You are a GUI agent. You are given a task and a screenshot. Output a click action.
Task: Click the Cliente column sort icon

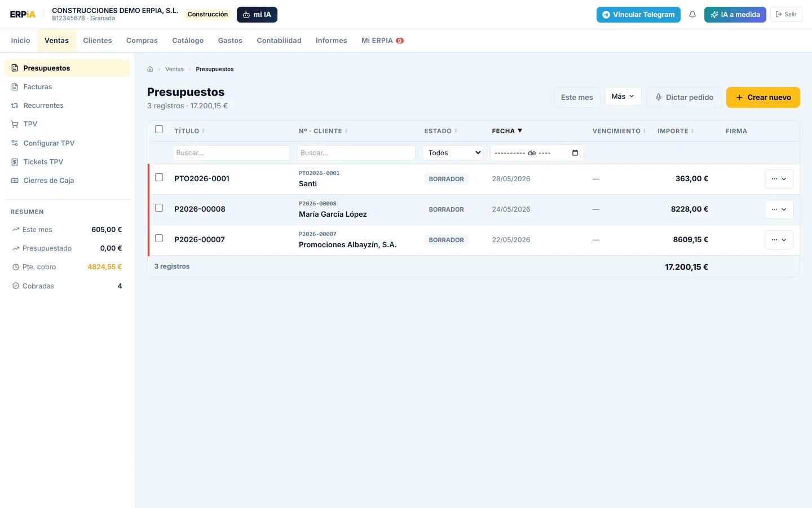[346, 131]
